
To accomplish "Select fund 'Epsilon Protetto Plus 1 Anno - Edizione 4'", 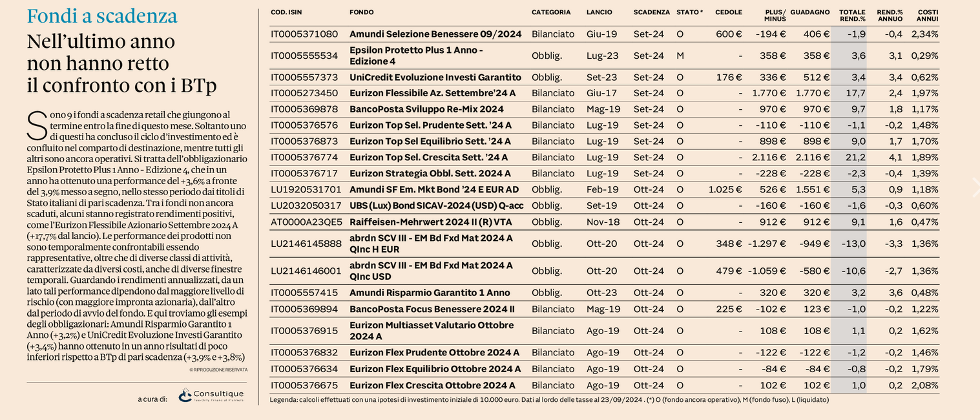I will coord(416,56).
